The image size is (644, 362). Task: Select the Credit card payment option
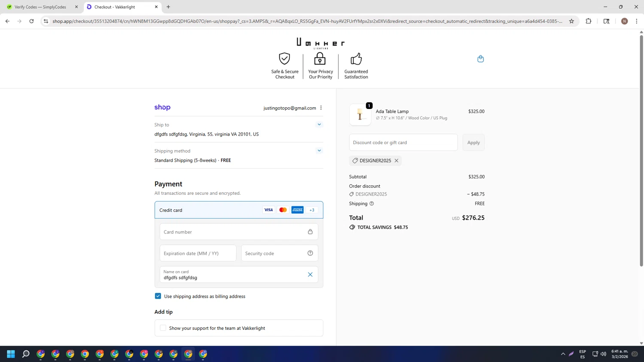point(239,210)
